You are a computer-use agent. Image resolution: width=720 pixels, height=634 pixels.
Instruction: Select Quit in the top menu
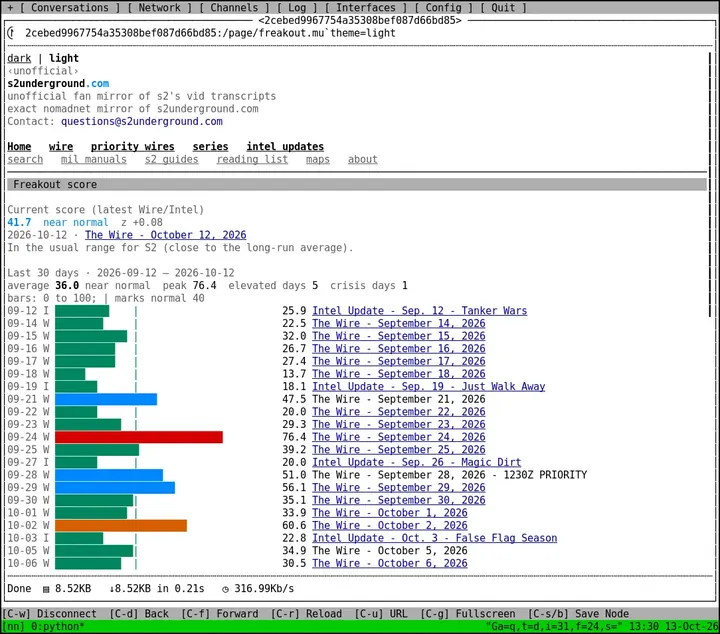(x=503, y=7)
